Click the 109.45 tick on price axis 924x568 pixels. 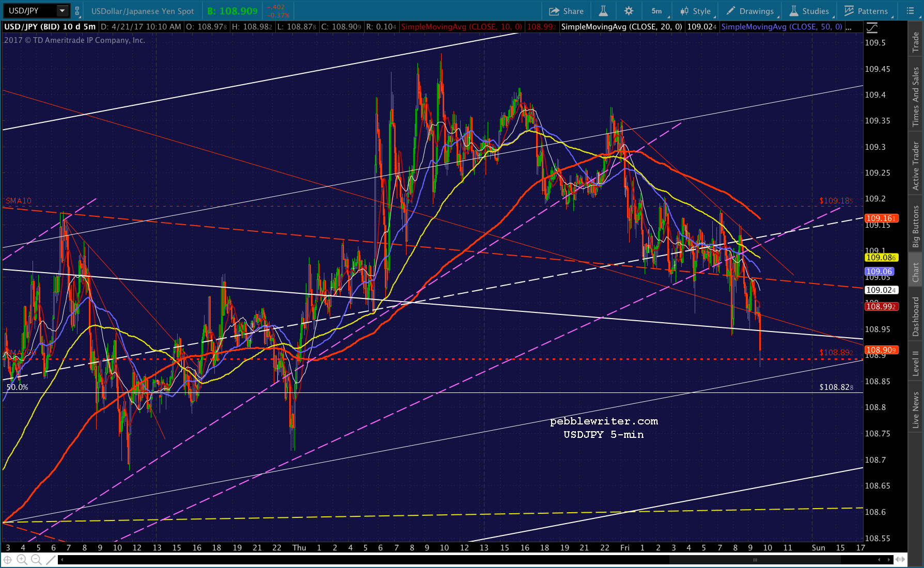(878, 69)
